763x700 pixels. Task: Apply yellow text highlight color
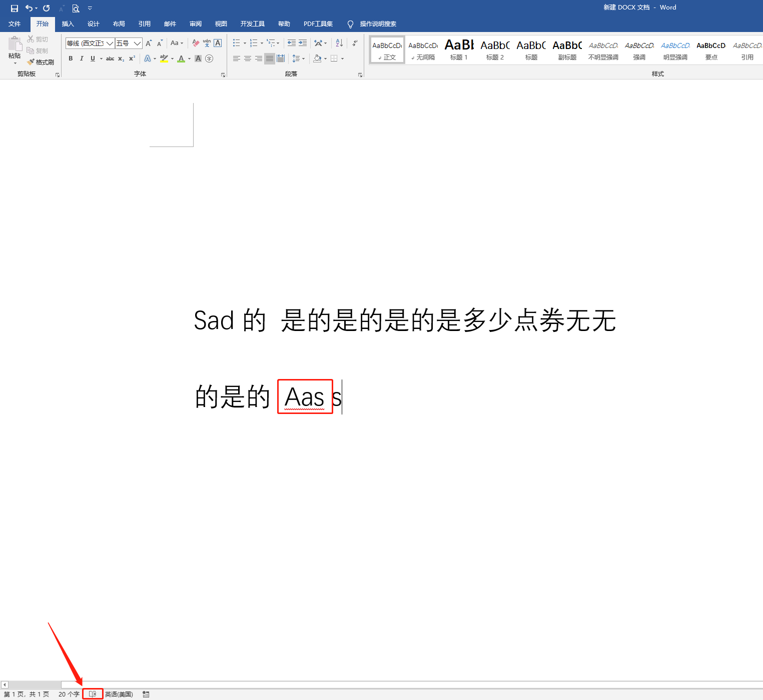click(164, 58)
